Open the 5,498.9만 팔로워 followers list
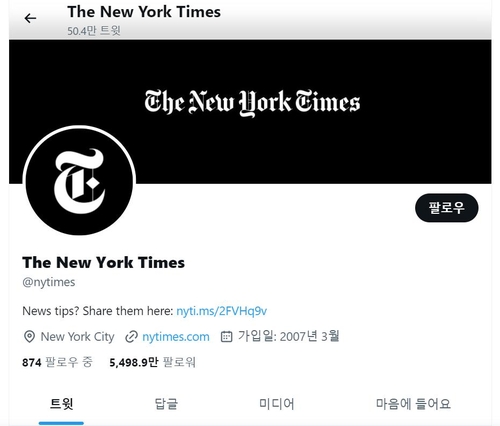Screen dimensions: 500x426 tap(152, 362)
